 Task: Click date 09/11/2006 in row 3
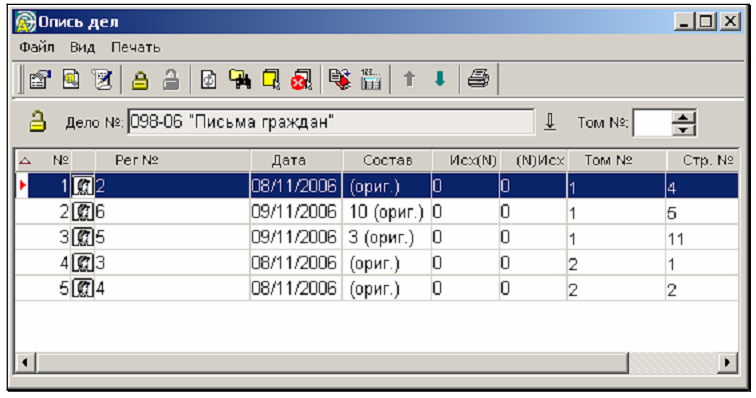pos(296,238)
